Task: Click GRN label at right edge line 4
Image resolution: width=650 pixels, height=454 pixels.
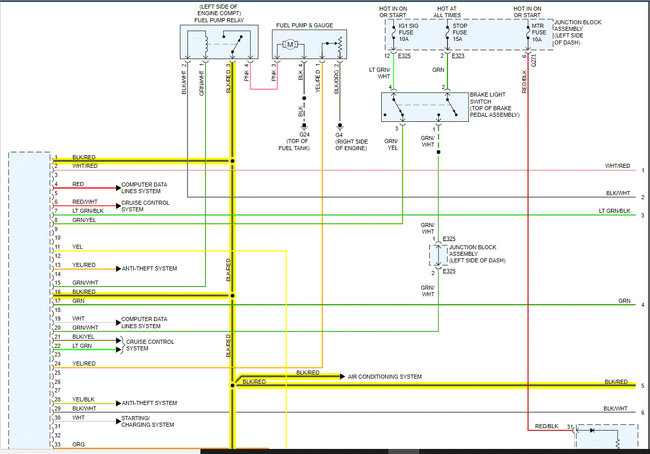Action: pyautogui.click(x=624, y=301)
